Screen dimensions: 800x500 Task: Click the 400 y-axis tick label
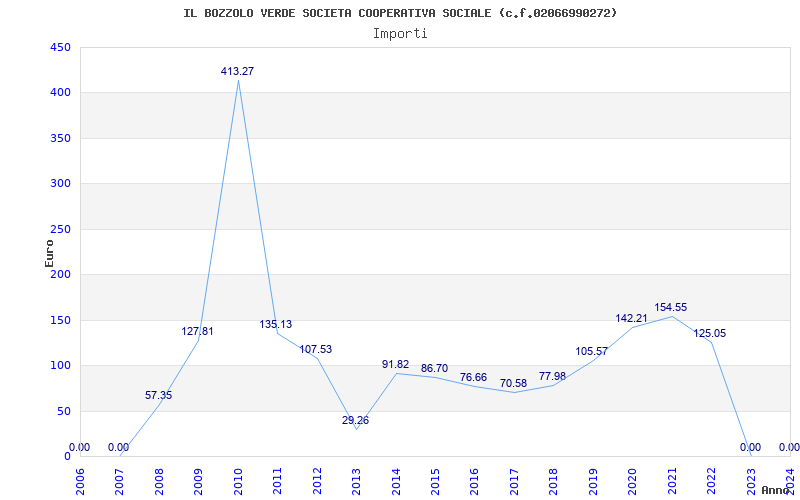[60, 92]
